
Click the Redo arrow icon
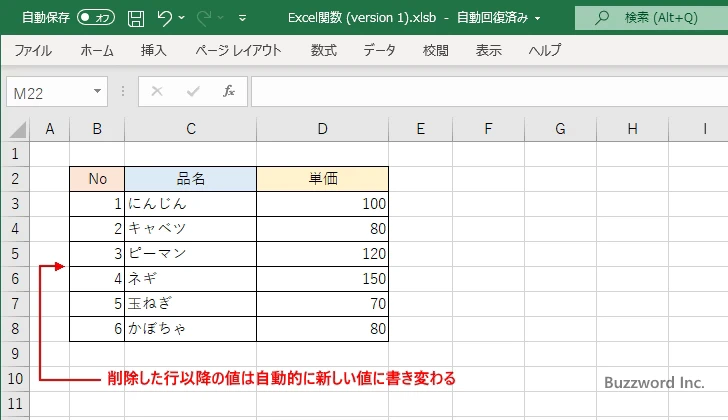pyautogui.click(x=203, y=18)
